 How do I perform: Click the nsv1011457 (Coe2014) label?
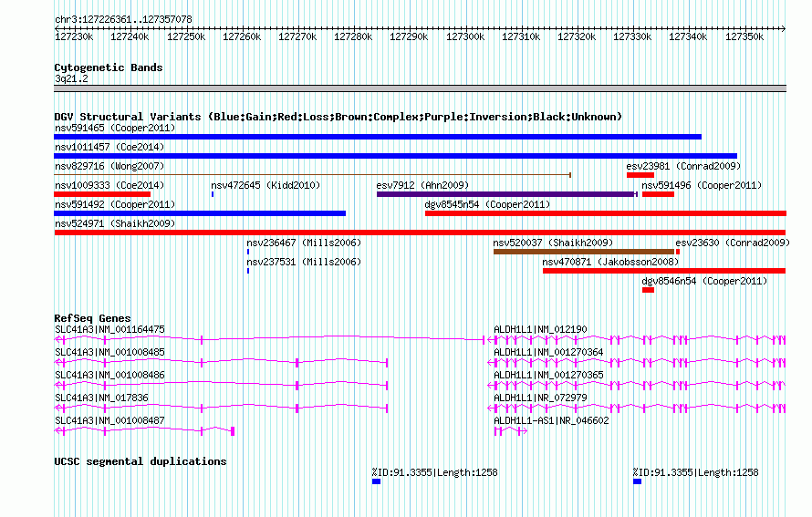tap(109, 147)
